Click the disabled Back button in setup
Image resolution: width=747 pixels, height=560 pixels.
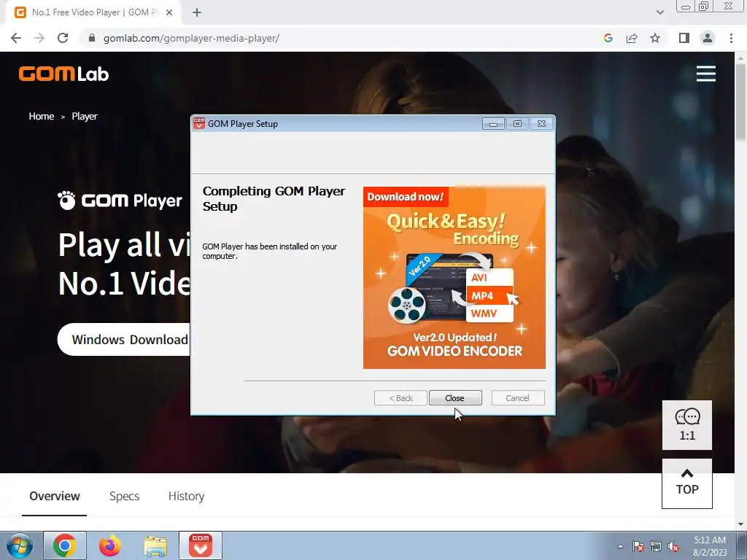[400, 397]
